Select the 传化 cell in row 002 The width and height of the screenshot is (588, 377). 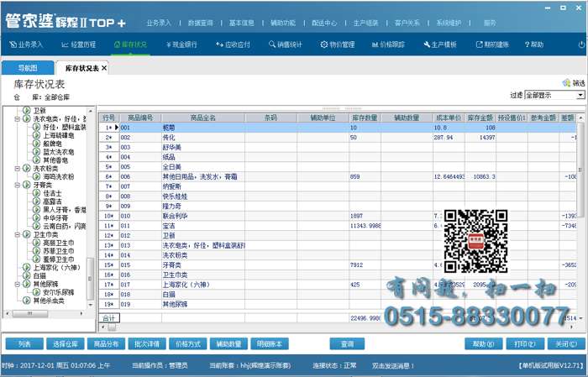click(203, 138)
